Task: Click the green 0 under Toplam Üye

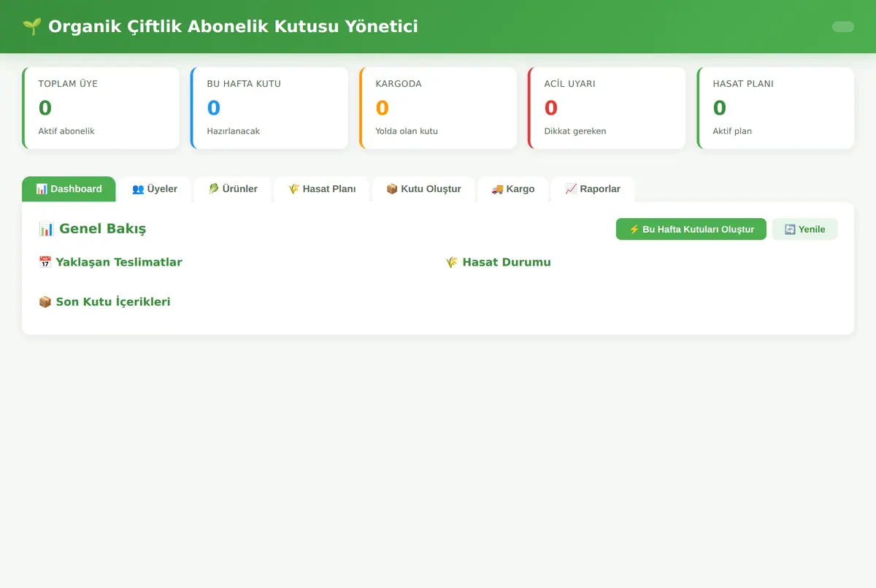Action: click(x=45, y=108)
